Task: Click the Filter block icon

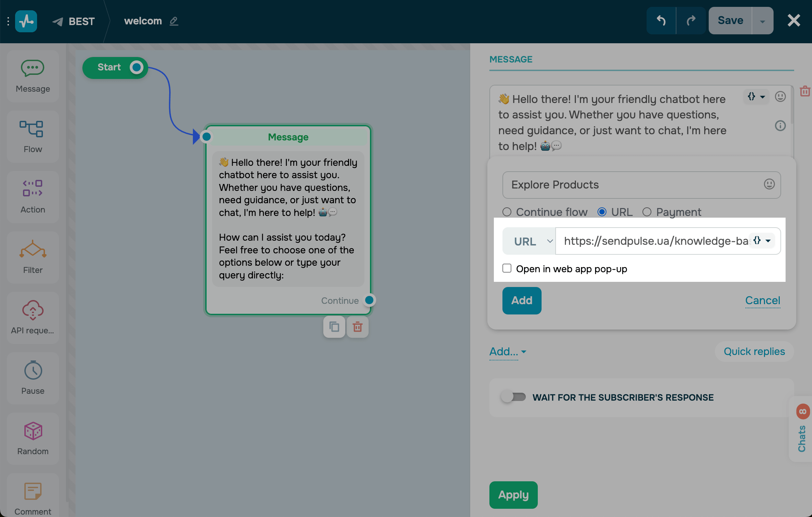Action: pyautogui.click(x=33, y=249)
